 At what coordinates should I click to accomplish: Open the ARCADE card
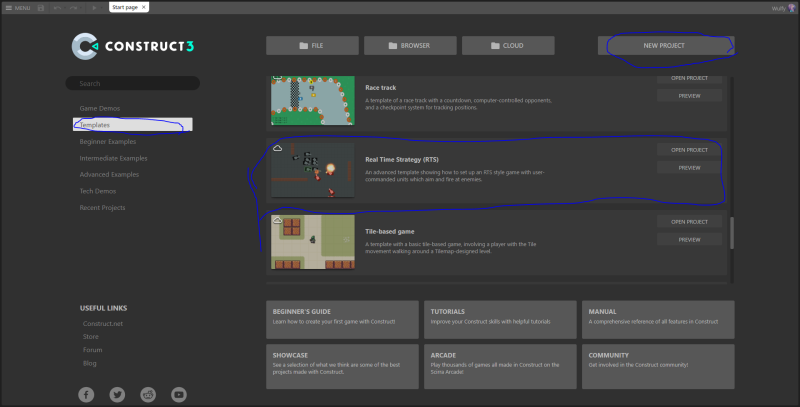tap(500, 366)
